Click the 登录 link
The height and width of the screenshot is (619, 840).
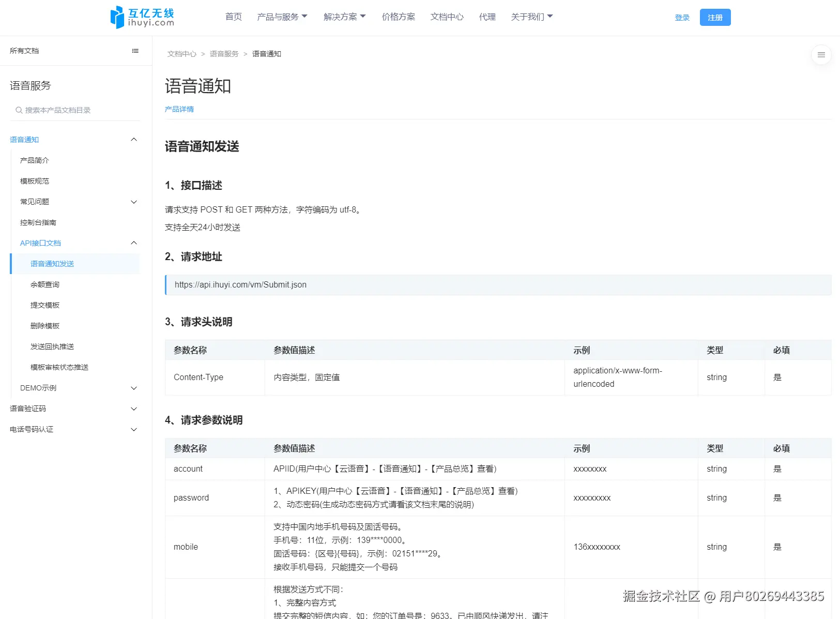click(x=682, y=18)
